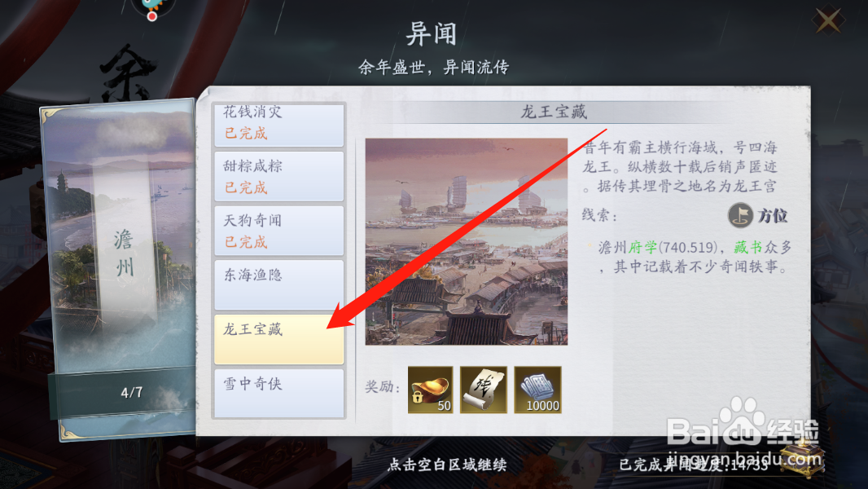Screen dimensions: 868x489
Task: Click the gold ingot reward icon
Action: coord(430,390)
